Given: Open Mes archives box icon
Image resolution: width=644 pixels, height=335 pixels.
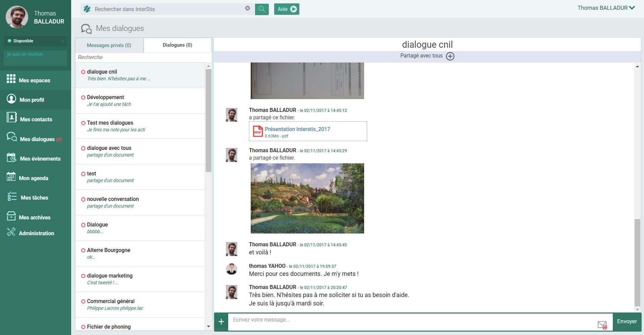Looking at the screenshot, I should click(11, 216).
